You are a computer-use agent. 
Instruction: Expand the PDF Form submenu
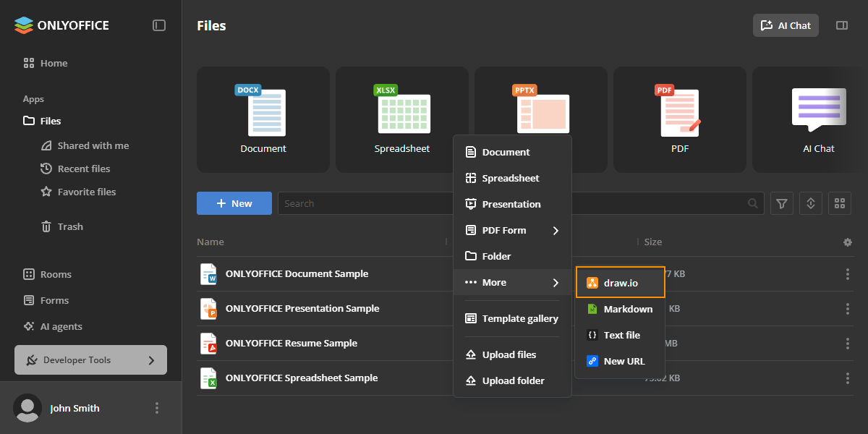click(512, 231)
